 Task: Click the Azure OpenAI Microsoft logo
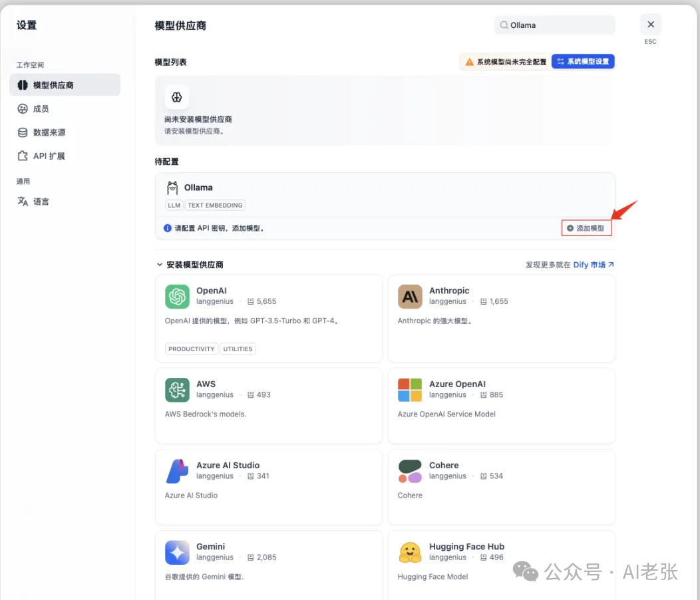(x=410, y=390)
